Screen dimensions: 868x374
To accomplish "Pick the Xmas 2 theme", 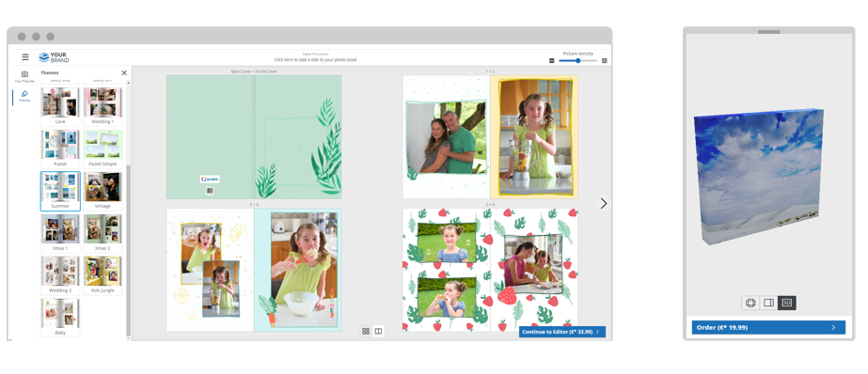I will tap(103, 233).
